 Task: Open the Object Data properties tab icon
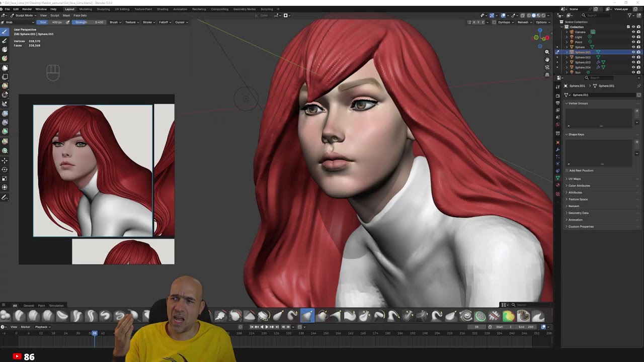557,178
